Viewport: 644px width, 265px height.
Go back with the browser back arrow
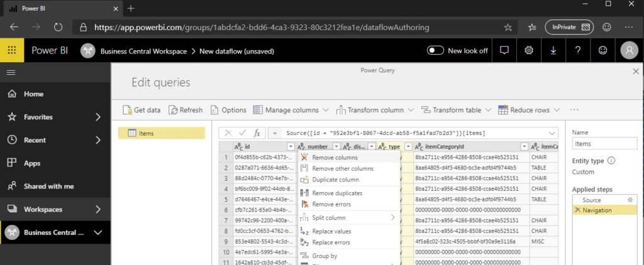pyautogui.click(x=14, y=28)
